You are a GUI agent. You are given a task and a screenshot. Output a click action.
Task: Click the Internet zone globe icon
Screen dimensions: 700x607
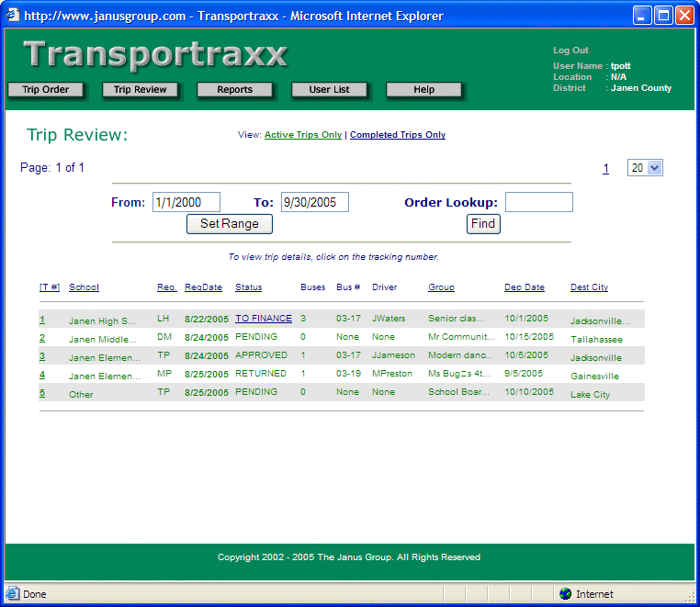point(565,594)
